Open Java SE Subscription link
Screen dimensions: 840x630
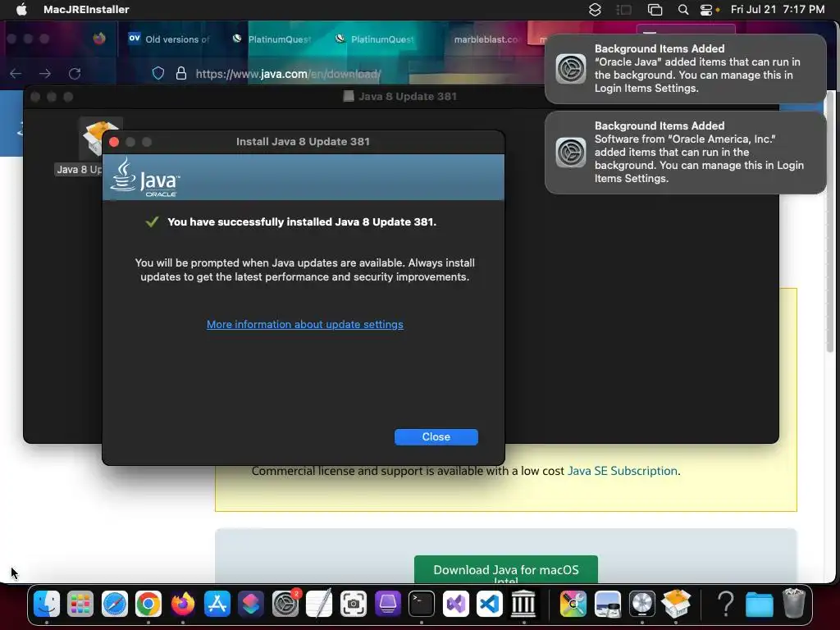(x=623, y=470)
